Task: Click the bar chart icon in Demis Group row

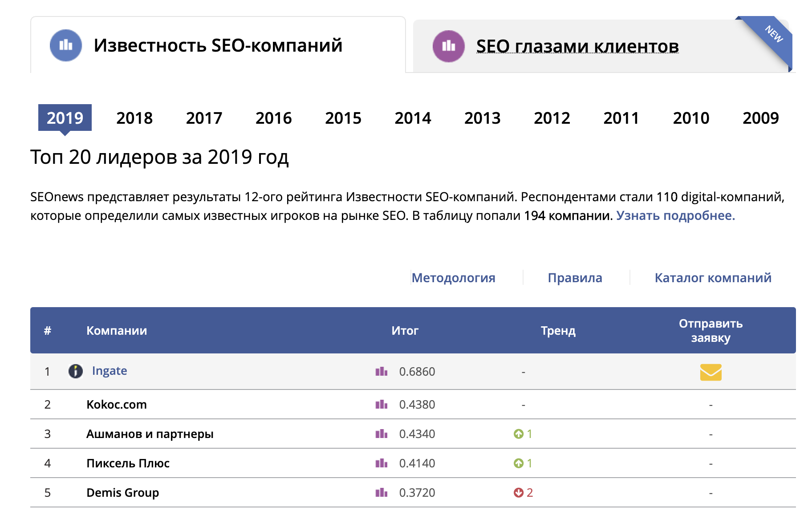Action: click(382, 492)
